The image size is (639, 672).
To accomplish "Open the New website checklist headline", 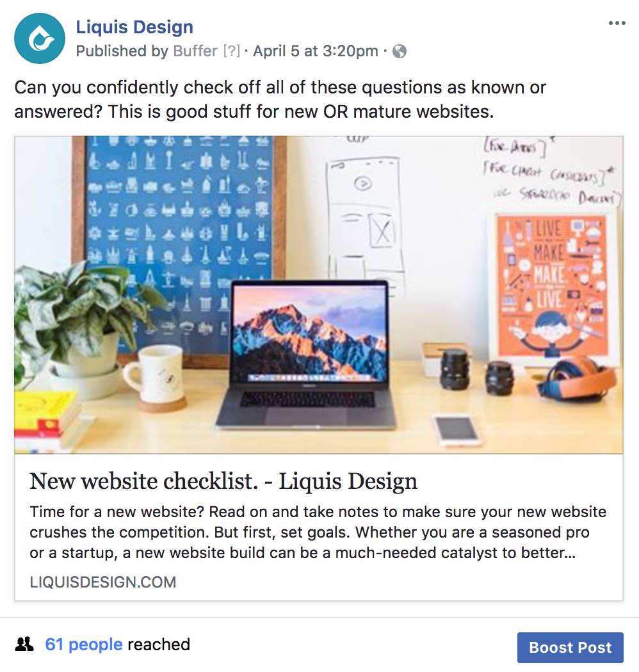I will point(223,481).
